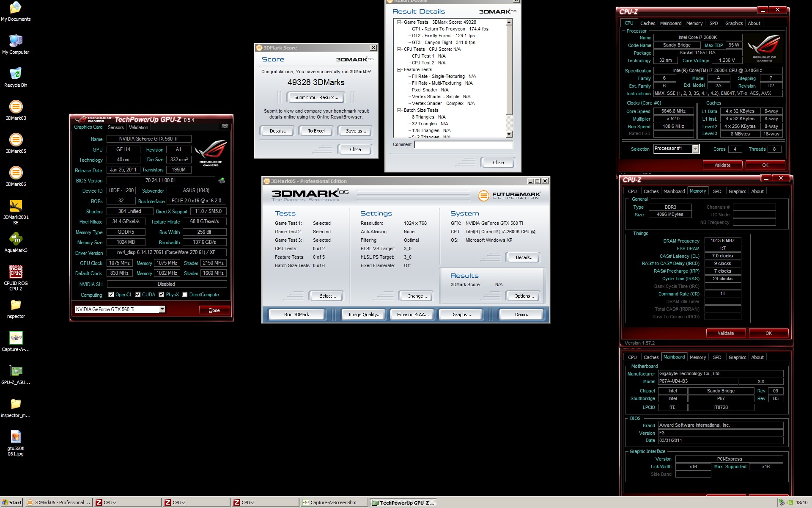Switch to Sensors tab in GPU-Z

pos(115,127)
